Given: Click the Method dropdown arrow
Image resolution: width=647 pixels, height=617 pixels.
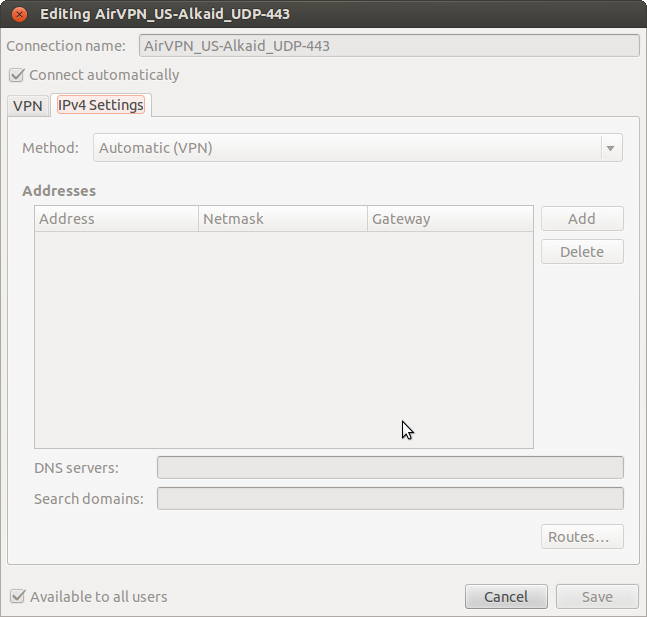Looking at the screenshot, I should [611, 148].
